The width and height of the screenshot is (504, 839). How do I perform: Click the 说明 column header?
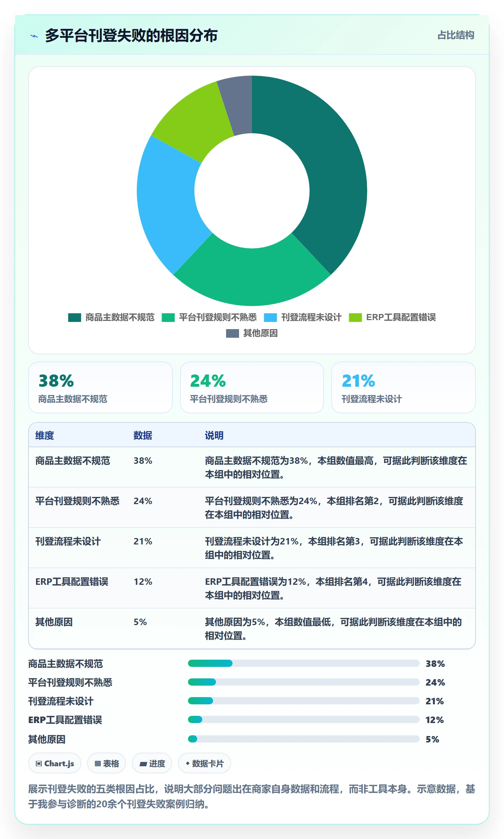(x=214, y=435)
